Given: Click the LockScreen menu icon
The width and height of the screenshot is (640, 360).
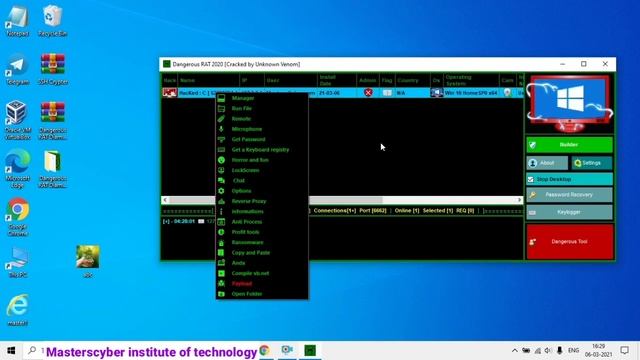Looking at the screenshot, I should click(x=221, y=170).
